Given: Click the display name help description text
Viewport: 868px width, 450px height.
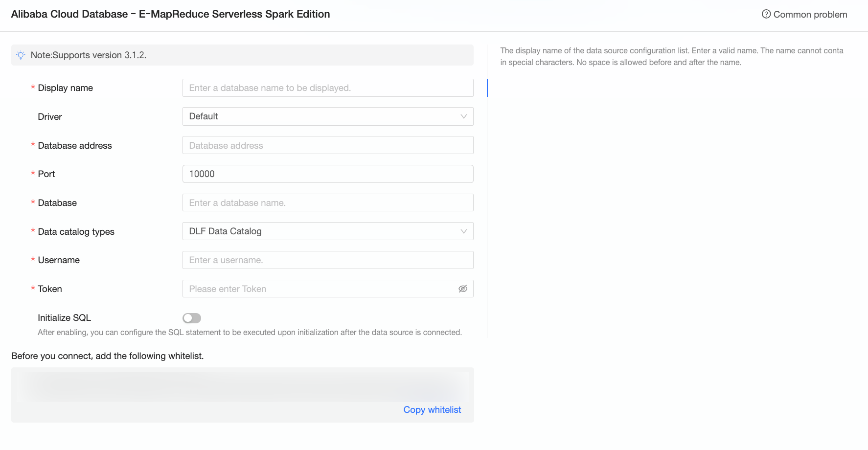Looking at the screenshot, I should 671,56.
